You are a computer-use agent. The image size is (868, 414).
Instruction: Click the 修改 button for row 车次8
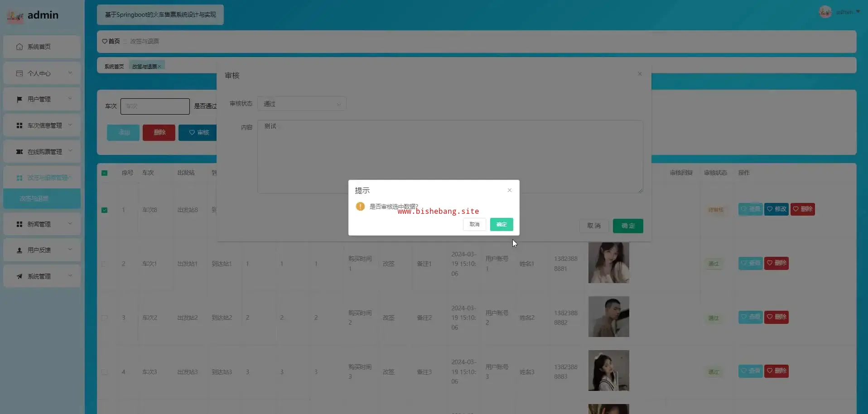pyautogui.click(x=776, y=209)
